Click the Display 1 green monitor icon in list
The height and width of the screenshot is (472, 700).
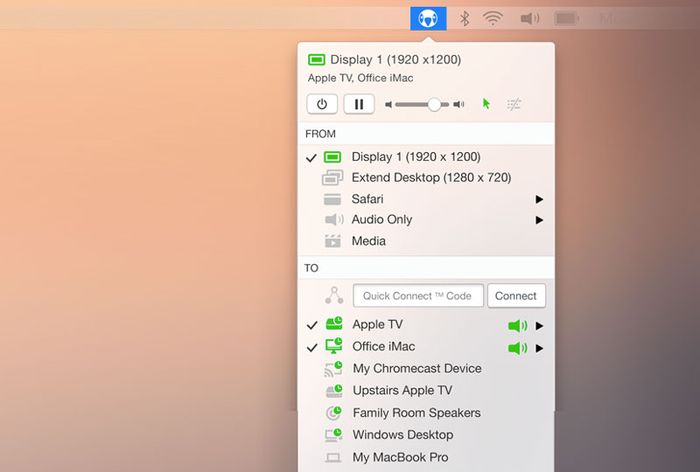pyautogui.click(x=332, y=157)
